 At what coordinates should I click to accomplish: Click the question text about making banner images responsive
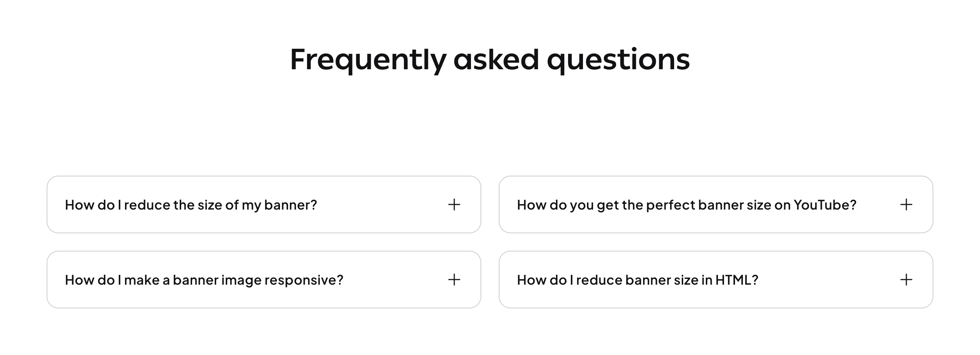(x=204, y=280)
